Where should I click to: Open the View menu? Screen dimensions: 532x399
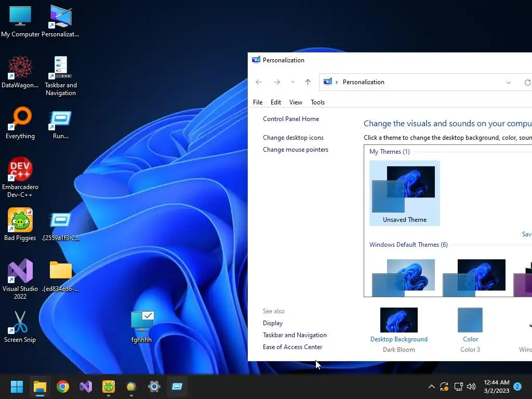coord(296,102)
